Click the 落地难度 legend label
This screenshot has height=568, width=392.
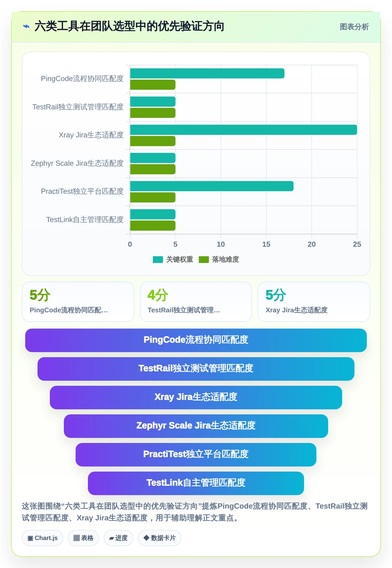(x=226, y=260)
